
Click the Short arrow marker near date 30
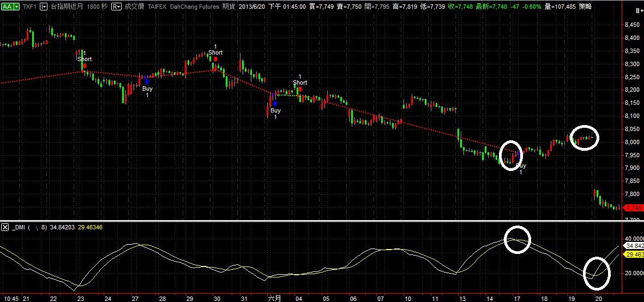tap(215, 59)
